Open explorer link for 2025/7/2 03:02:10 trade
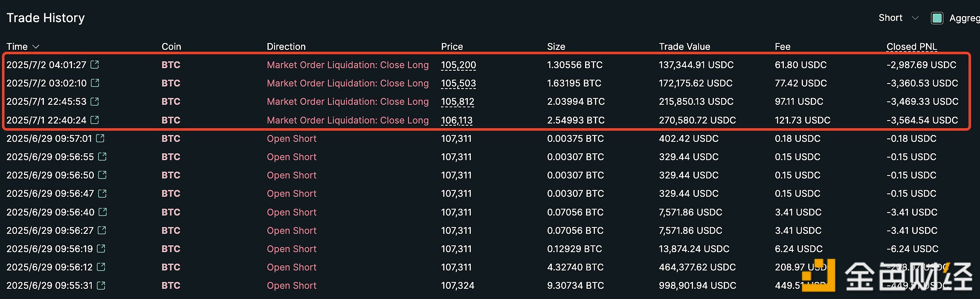This screenshot has width=980, height=299. [x=95, y=83]
